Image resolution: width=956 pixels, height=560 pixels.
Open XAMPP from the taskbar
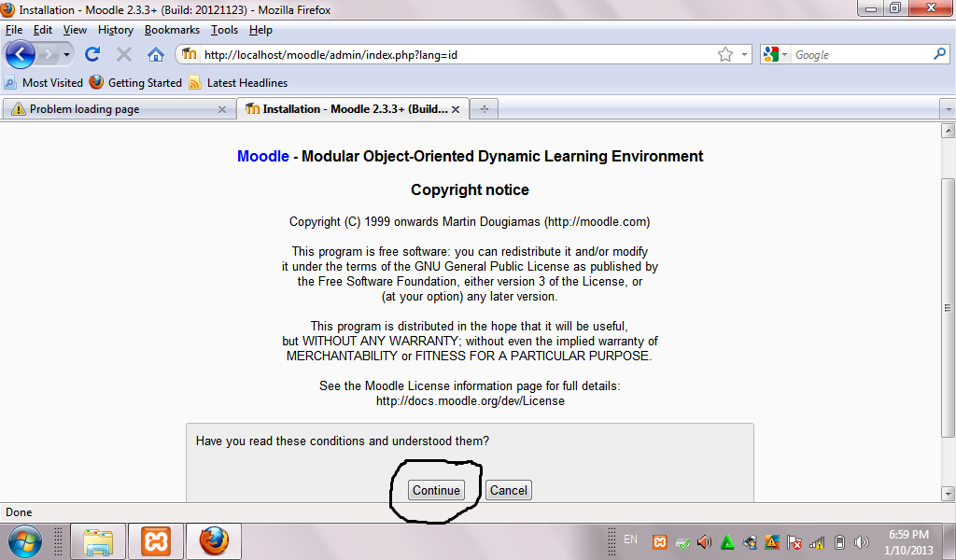click(156, 541)
